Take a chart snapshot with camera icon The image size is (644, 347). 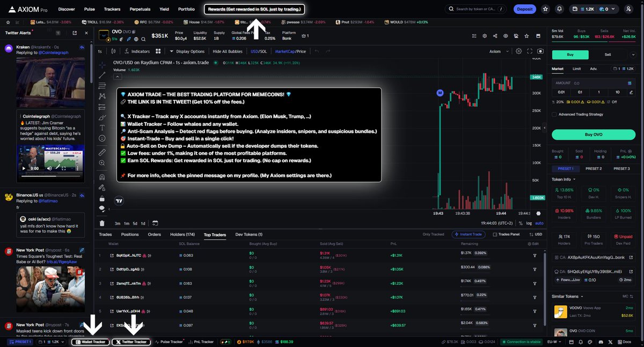click(x=540, y=52)
